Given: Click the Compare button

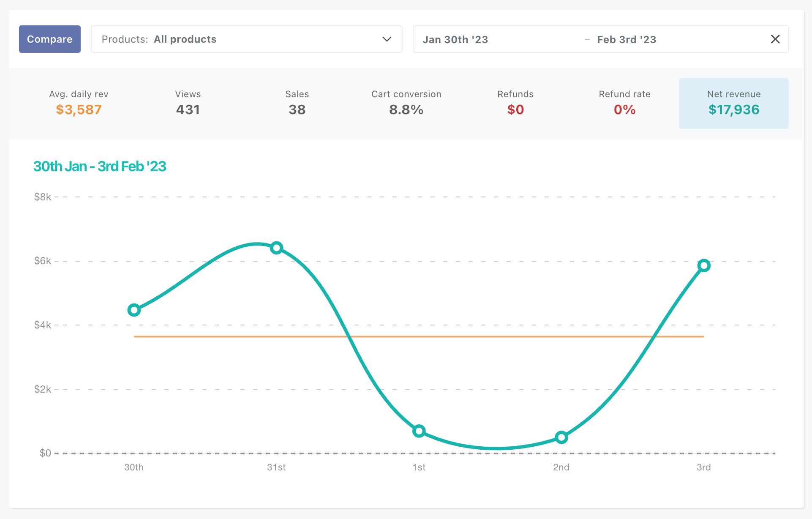Looking at the screenshot, I should 50,39.
